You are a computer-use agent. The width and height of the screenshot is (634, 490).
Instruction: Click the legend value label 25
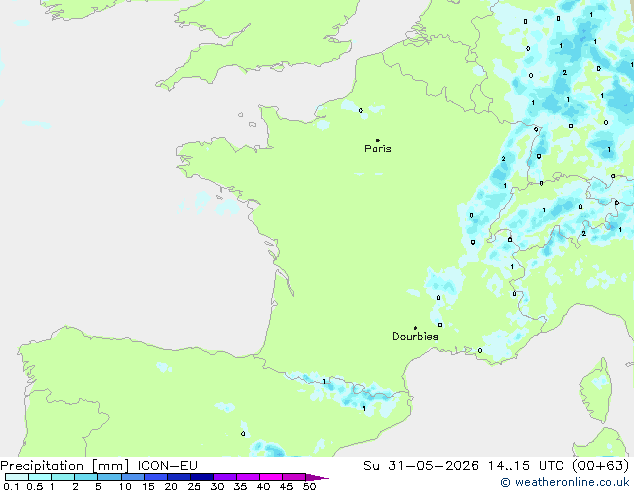pos(194,486)
